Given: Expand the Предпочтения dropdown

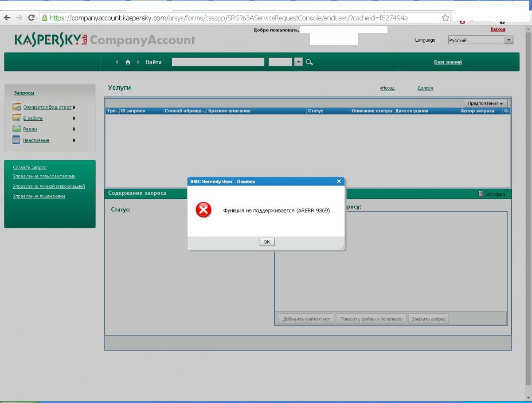Looking at the screenshot, I should [x=485, y=103].
